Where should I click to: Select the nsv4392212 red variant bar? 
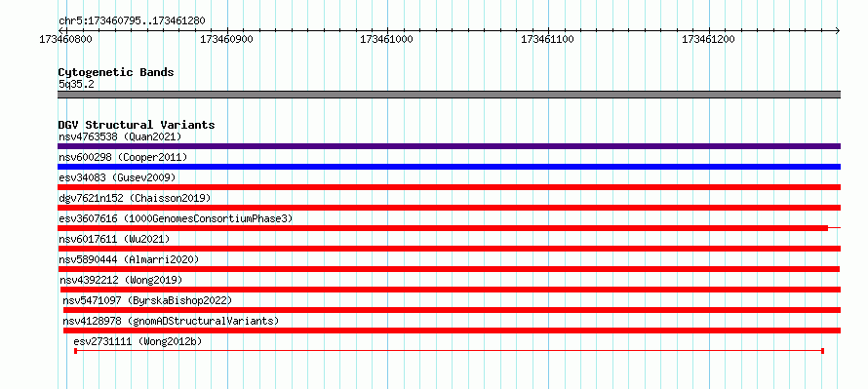click(x=451, y=290)
